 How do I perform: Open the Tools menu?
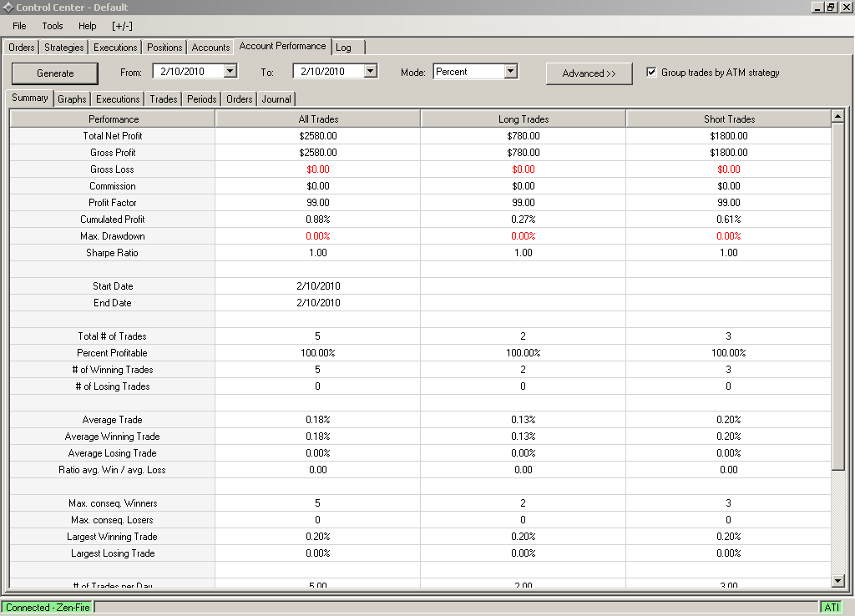53,26
